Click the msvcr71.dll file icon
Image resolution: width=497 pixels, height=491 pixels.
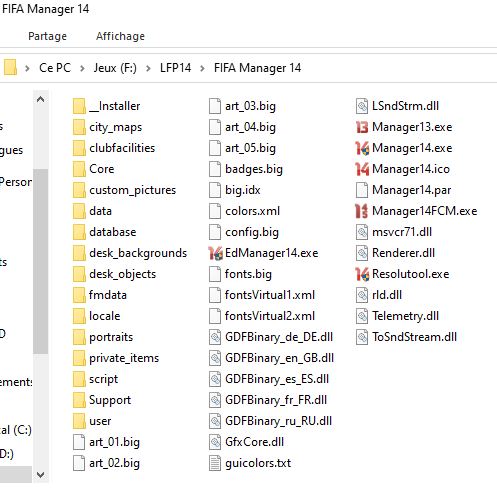click(x=362, y=232)
